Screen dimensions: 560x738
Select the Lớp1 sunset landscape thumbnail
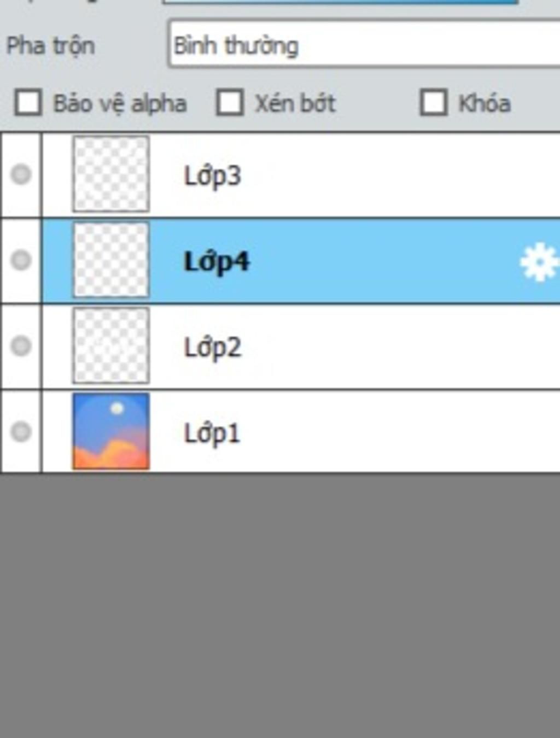click(x=111, y=431)
